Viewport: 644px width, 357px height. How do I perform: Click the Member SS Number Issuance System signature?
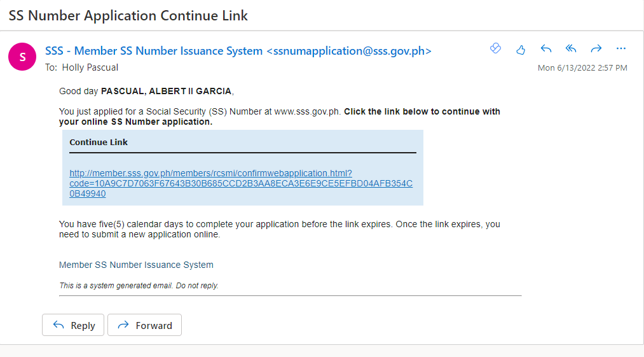click(136, 265)
